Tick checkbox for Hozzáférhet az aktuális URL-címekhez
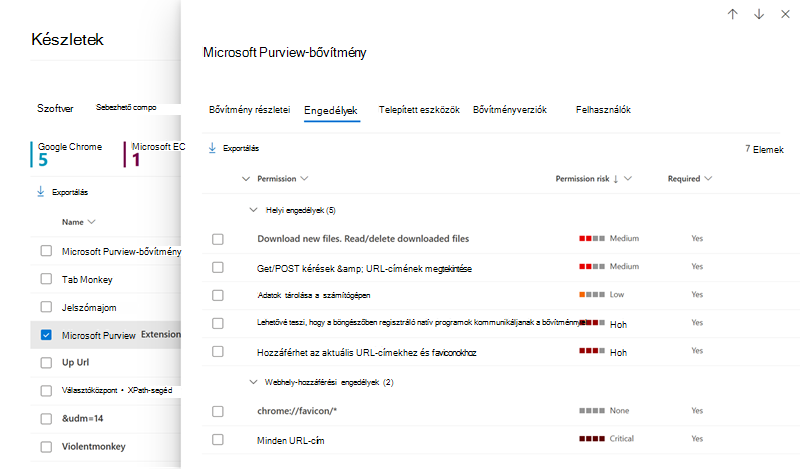 [x=218, y=352]
